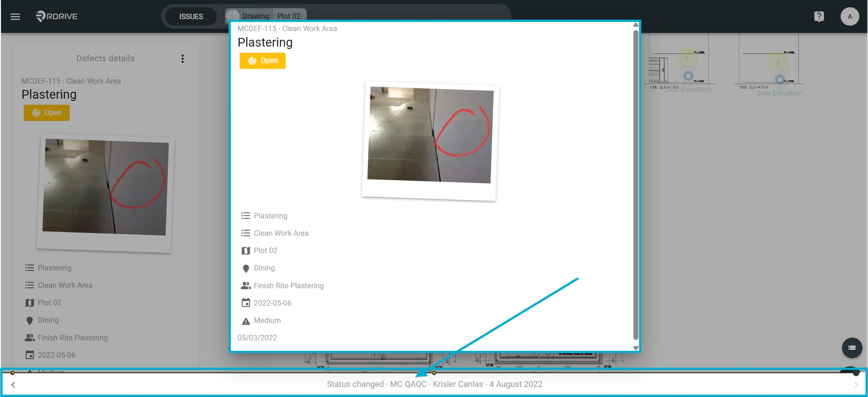This screenshot has width=868, height=397.
Task: Click the sidebar Plastering list icon
Action: [x=30, y=268]
